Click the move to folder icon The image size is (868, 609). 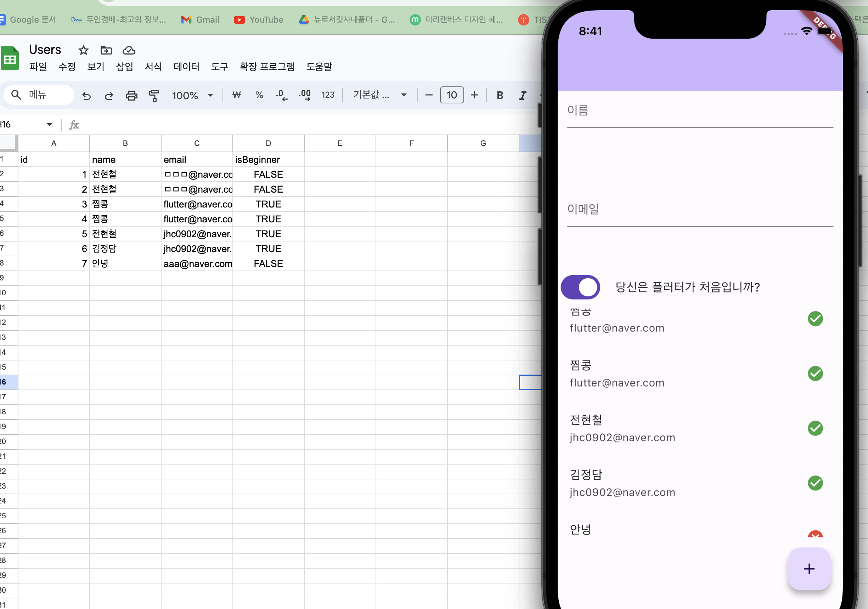[106, 50]
